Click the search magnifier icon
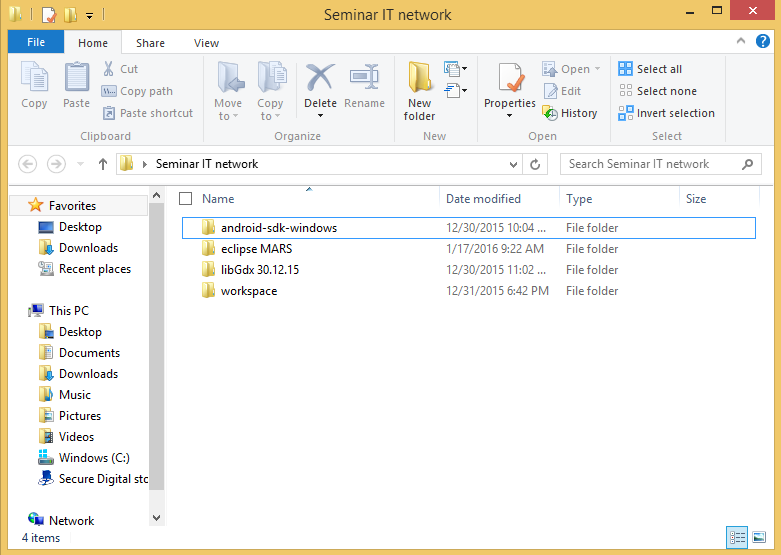The image size is (781, 555). 747,164
